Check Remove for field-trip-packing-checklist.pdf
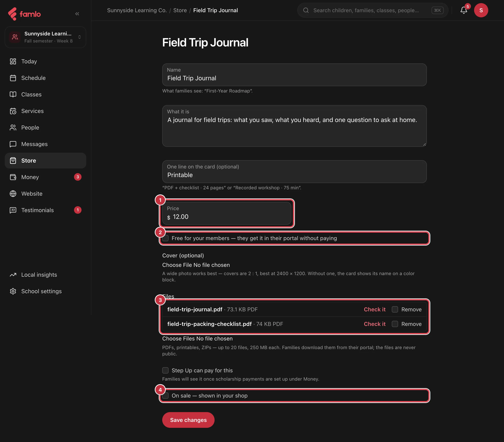This screenshot has height=442, width=504. tap(395, 324)
